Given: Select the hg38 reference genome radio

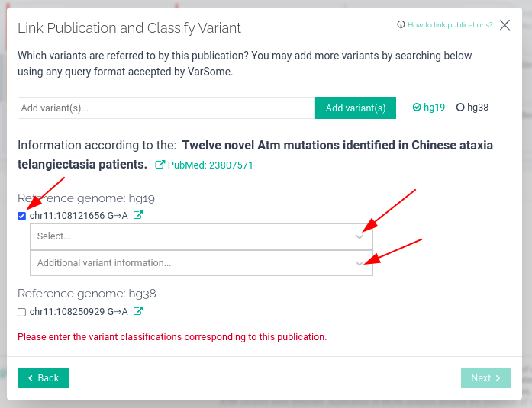Looking at the screenshot, I should click(460, 108).
